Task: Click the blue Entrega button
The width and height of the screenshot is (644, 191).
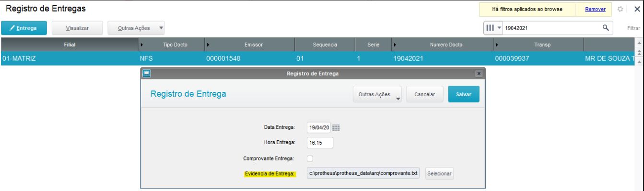Action: click(23, 28)
